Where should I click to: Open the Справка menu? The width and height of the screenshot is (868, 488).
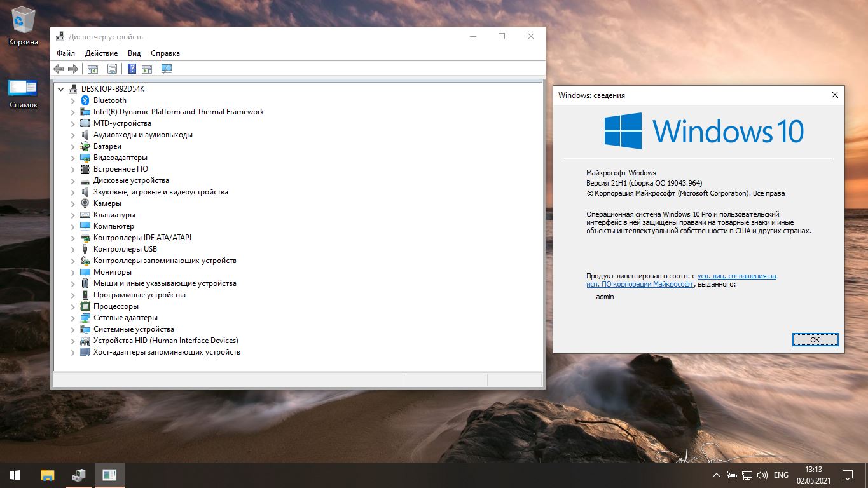point(165,53)
